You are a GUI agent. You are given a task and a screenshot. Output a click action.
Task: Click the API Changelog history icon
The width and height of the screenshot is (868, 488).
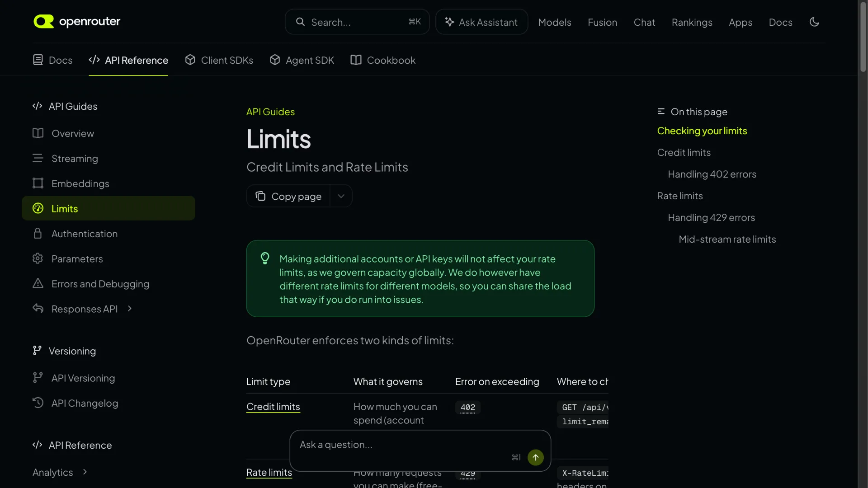click(x=38, y=403)
